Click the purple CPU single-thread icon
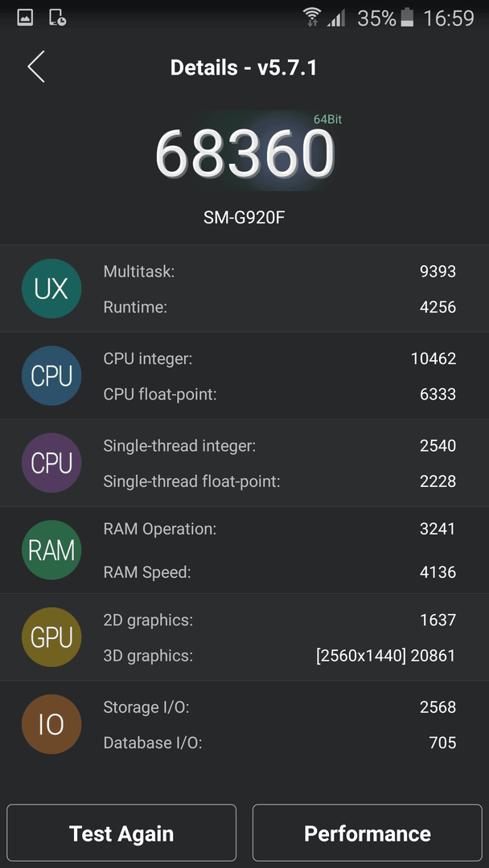The image size is (489, 868). tap(51, 463)
